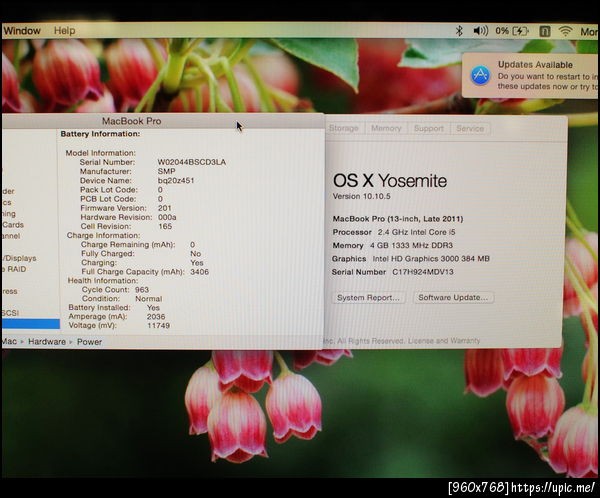The height and width of the screenshot is (498, 600).
Task: Click the OS X Yosemite title
Action: (390, 181)
